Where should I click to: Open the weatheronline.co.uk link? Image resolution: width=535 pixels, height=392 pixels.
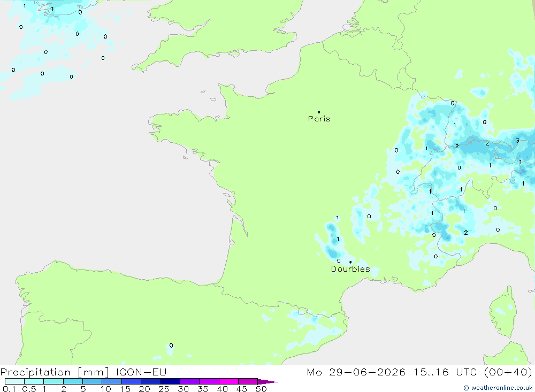pos(498,388)
